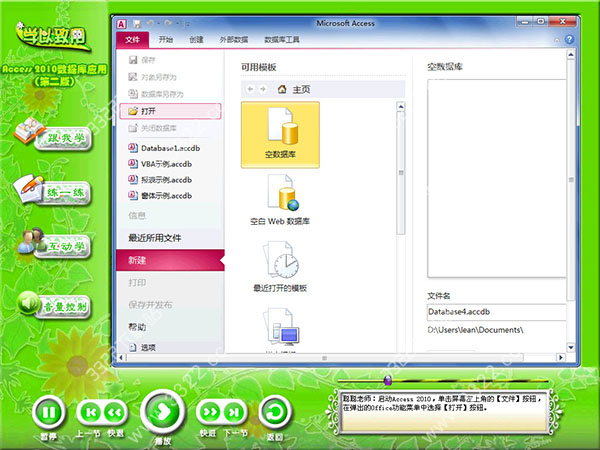600x450 pixels.
Task: Click the 快退 rewind button
Action: (115, 412)
